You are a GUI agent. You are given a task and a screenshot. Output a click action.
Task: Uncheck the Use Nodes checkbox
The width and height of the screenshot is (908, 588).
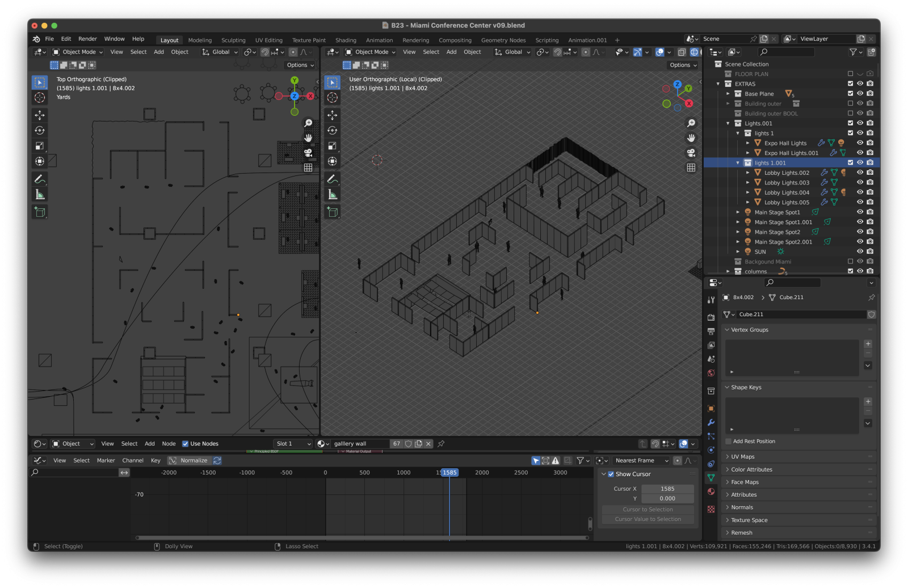pos(186,444)
